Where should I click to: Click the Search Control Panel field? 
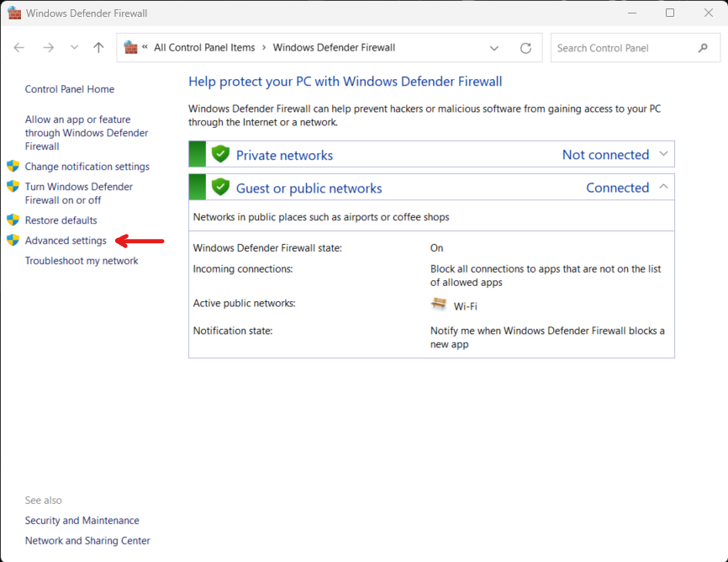(636, 48)
